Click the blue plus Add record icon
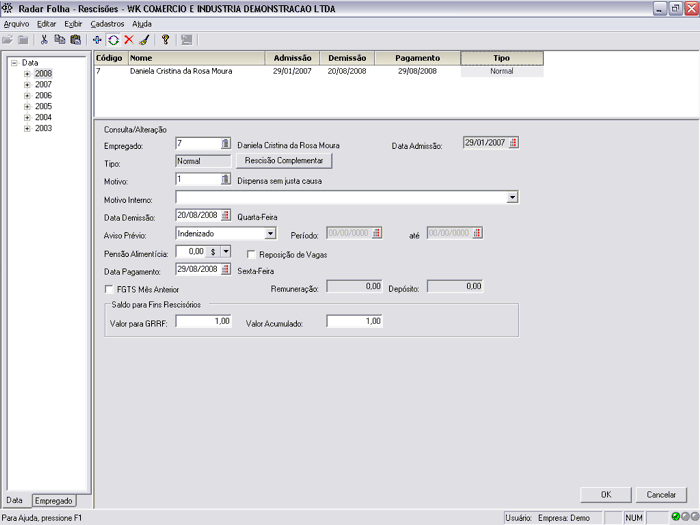The width and height of the screenshot is (700, 525). (x=97, y=40)
